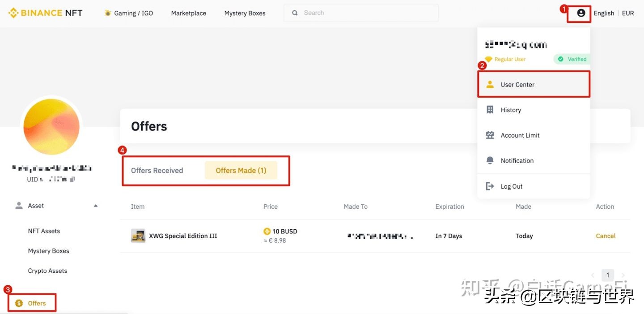Screen dimensions: 644x314
Task: Click the Binance NFT logo
Action: coord(45,13)
